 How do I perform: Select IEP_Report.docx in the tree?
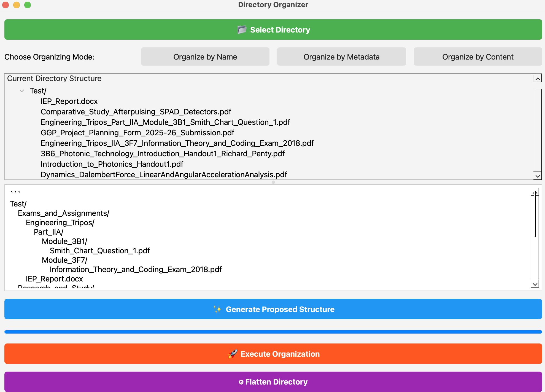69,101
